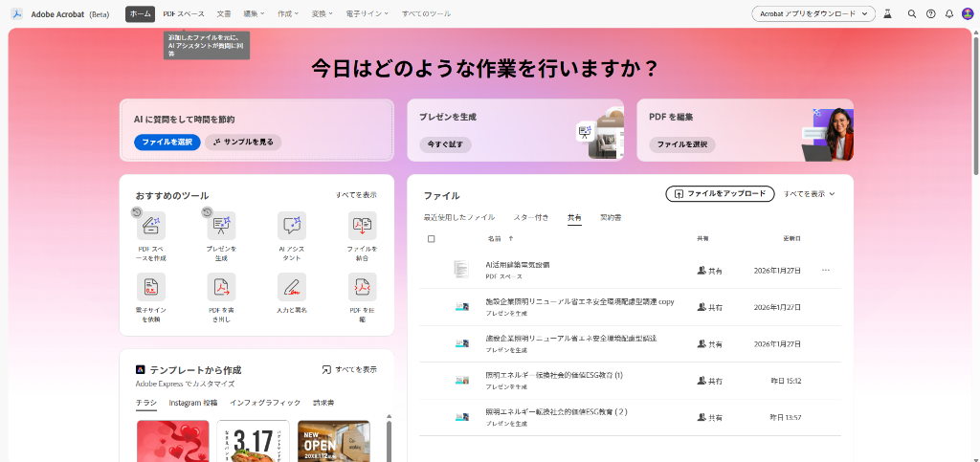Select the Instagram 投稿 template tab
The height and width of the screenshot is (462, 980).
pos(193,403)
